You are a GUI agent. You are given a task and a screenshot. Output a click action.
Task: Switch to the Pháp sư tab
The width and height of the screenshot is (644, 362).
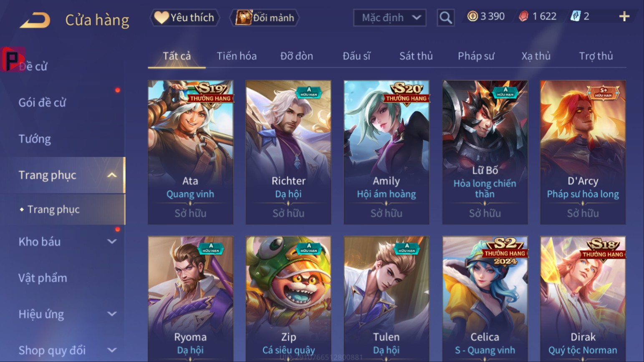[x=476, y=56]
